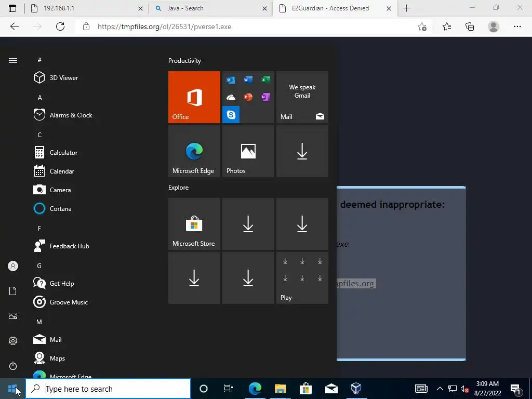The width and height of the screenshot is (532, 399).
Task: Click the browser Back button
Action: (x=14, y=26)
